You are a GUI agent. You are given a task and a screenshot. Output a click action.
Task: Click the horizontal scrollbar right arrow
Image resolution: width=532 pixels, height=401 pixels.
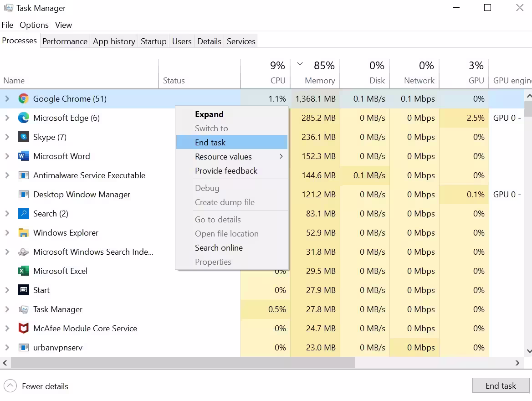tap(517, 363)
